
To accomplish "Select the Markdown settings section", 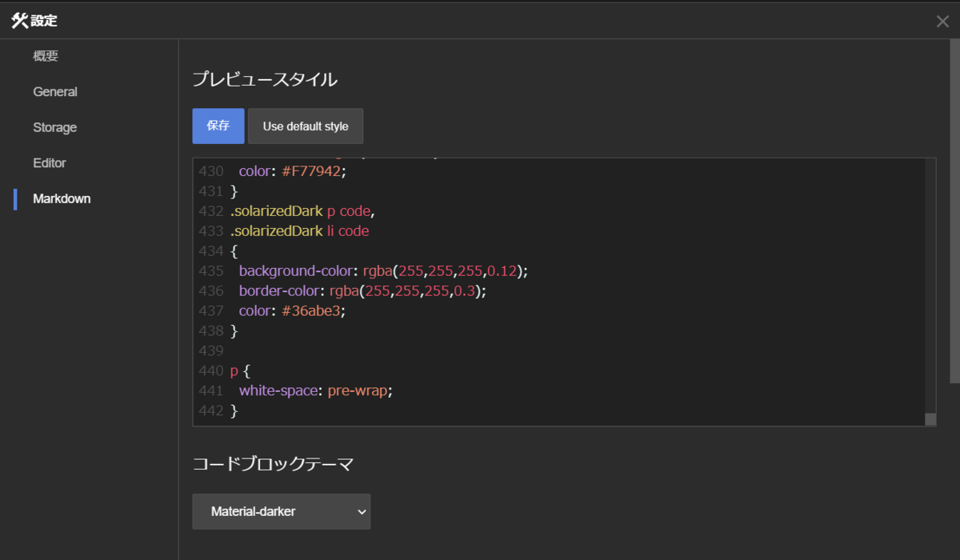I will tap(62, 198).
